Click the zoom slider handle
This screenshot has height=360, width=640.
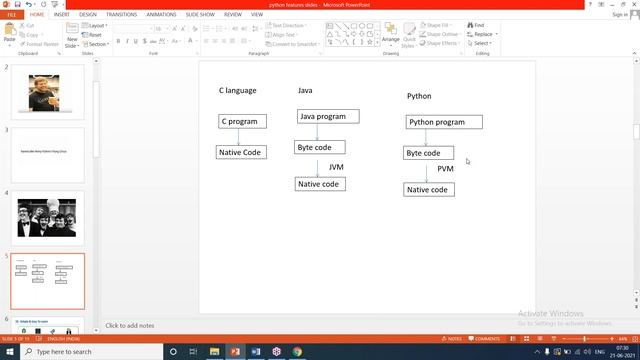click(x=584, y=339)
